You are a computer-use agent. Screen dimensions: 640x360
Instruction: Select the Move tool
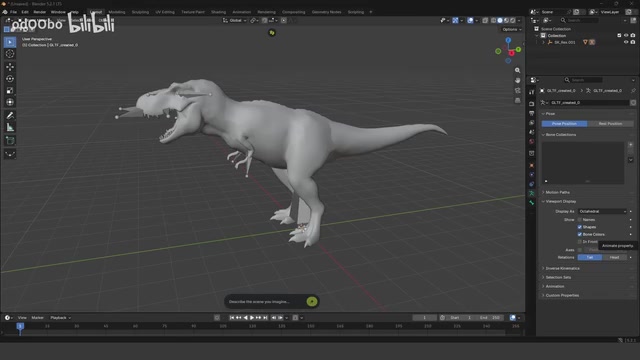(x=10, y=67)
